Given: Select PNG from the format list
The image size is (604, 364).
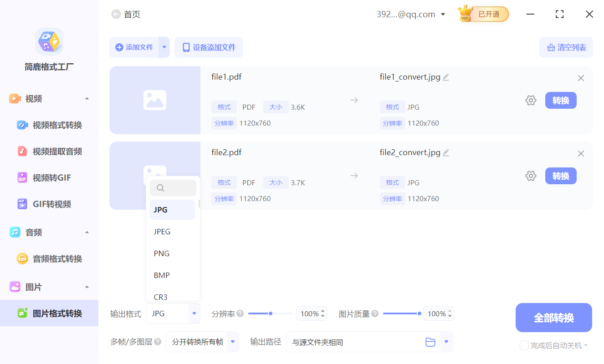Looking at the screenshot, I should point(161,253).
